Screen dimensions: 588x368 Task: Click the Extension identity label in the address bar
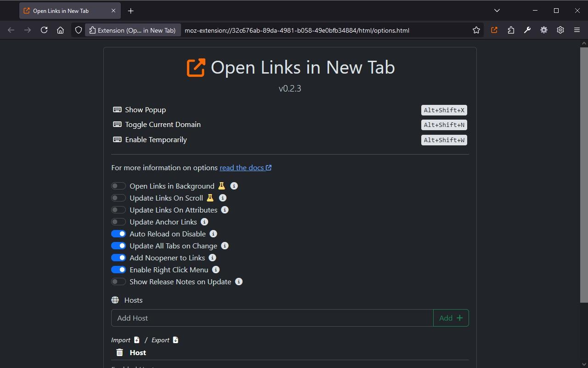[x=133, y=30]
